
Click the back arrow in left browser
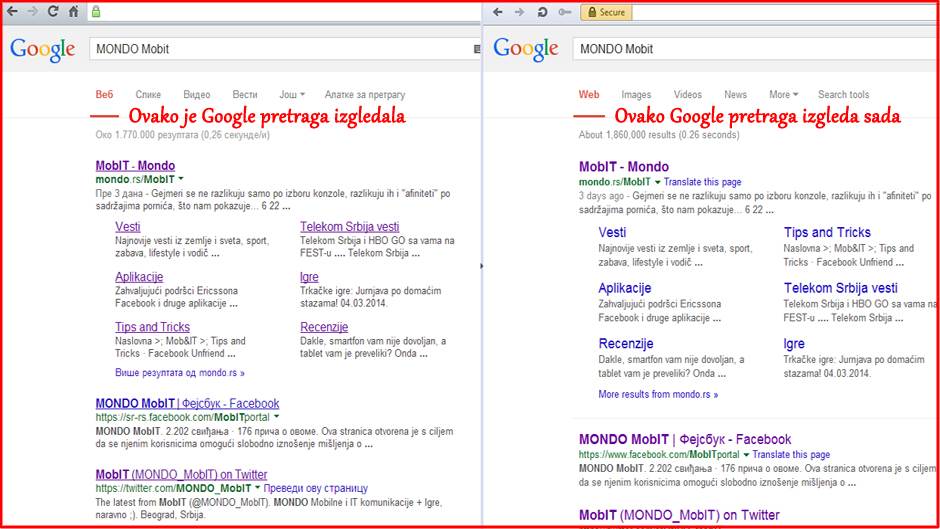click(12, 11)
